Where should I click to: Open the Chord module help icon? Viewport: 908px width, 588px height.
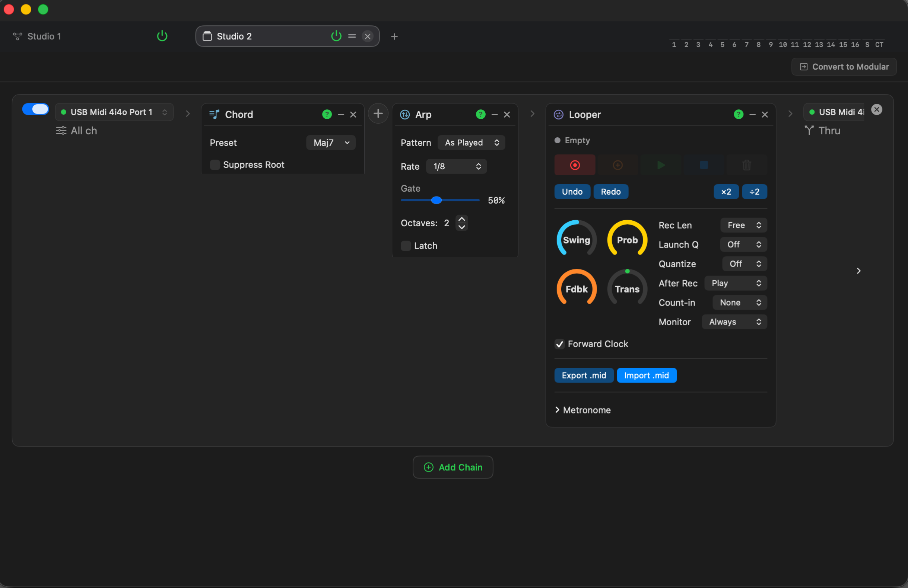[327, 114]
